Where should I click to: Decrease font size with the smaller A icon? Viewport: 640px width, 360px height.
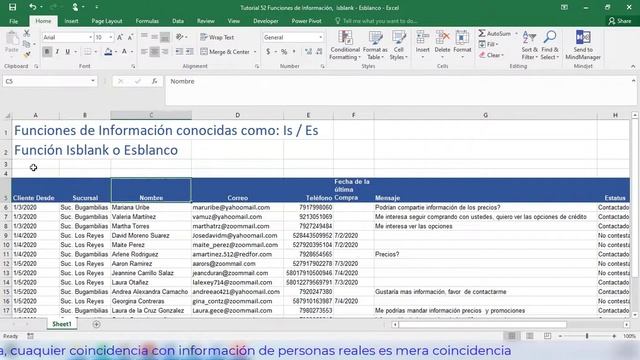130,37
